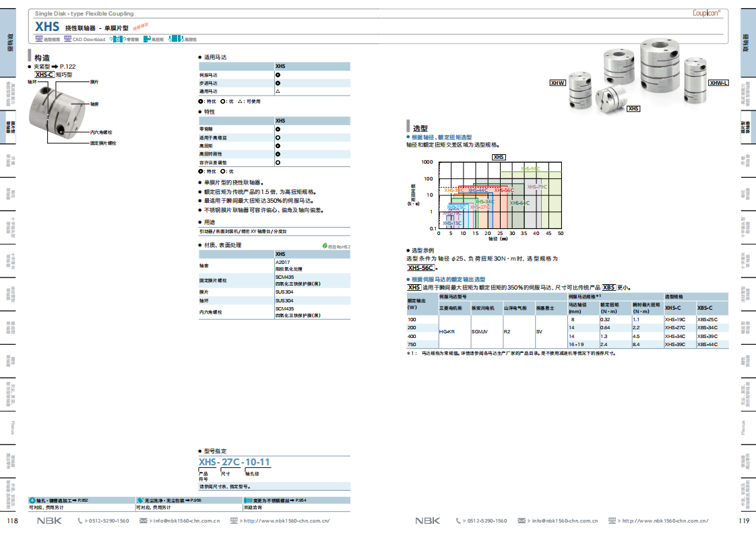Click the computer icon on page 118 footer
The image size is (756, 534).
pyautogui.click(x=234, y=521)
